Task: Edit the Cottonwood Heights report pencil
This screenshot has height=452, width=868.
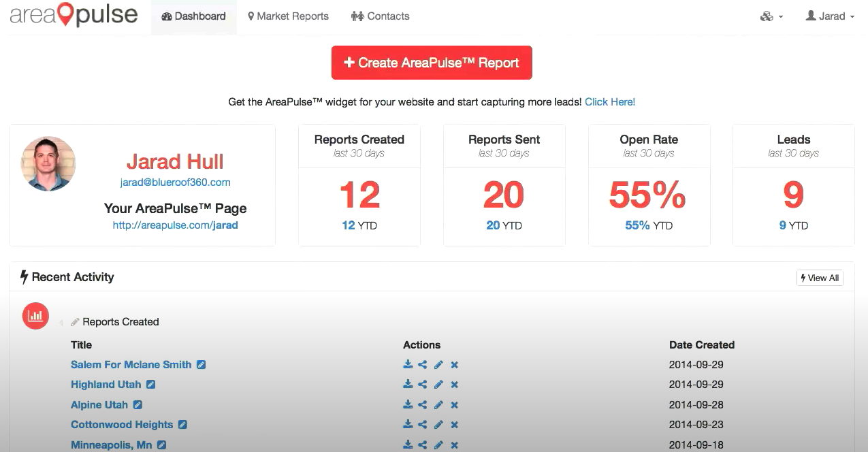Action: pyautogui.click(x=438, y=425)
